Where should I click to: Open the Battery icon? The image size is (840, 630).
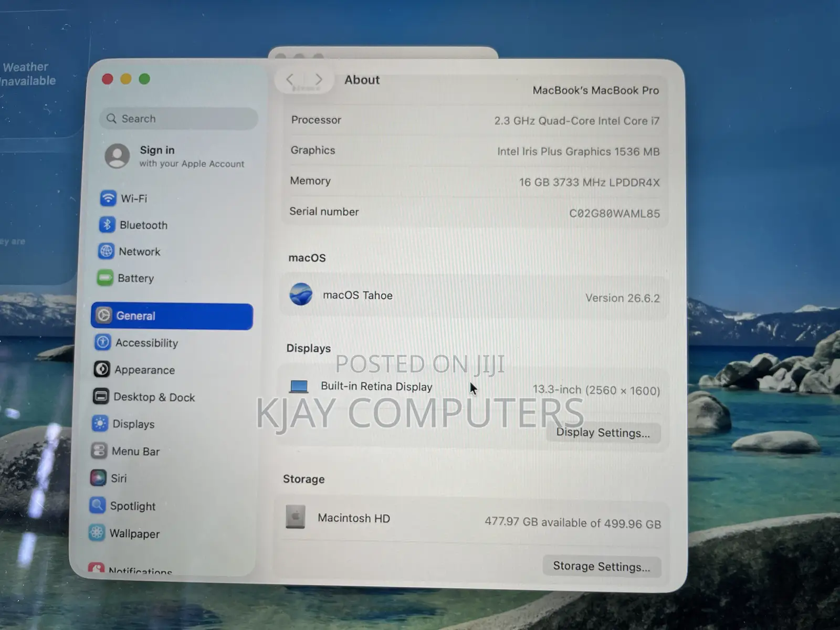click(105, 278)
